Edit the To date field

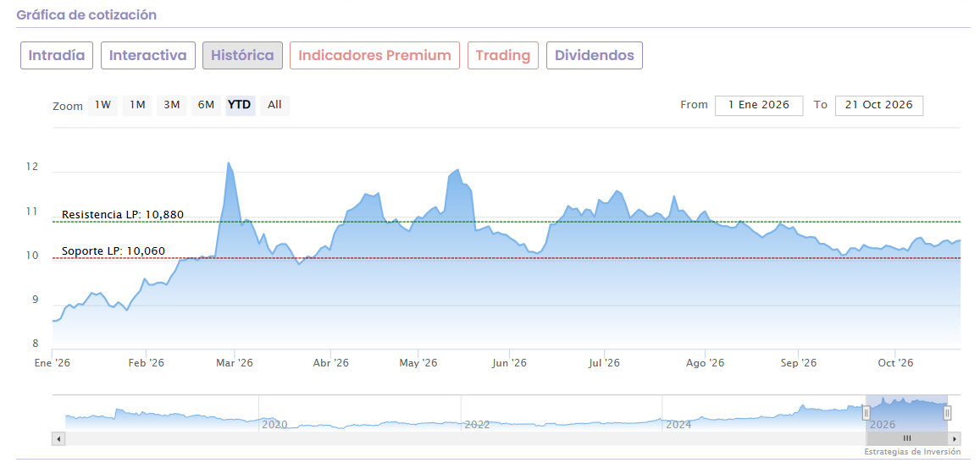coord(878,105)
